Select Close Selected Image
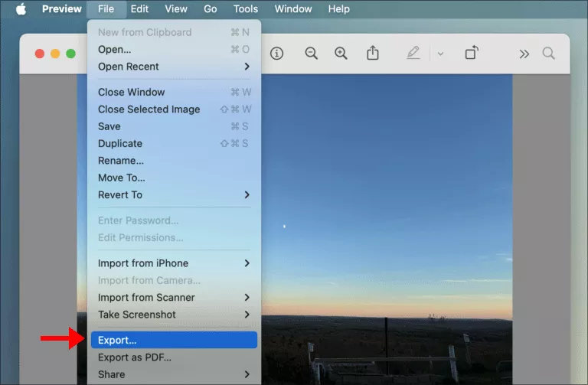Image resolution: width=588 pixels, height=385 pixels. coord(174,109)
